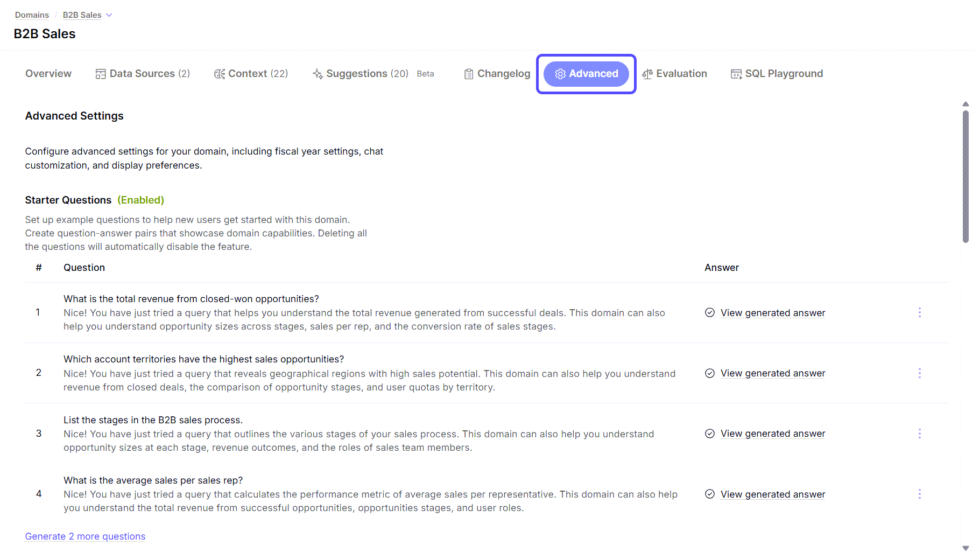Viewport: 980px width, 552px height.
Task: Click the gear icon on the Advanced tab
Action: [560, 74]
